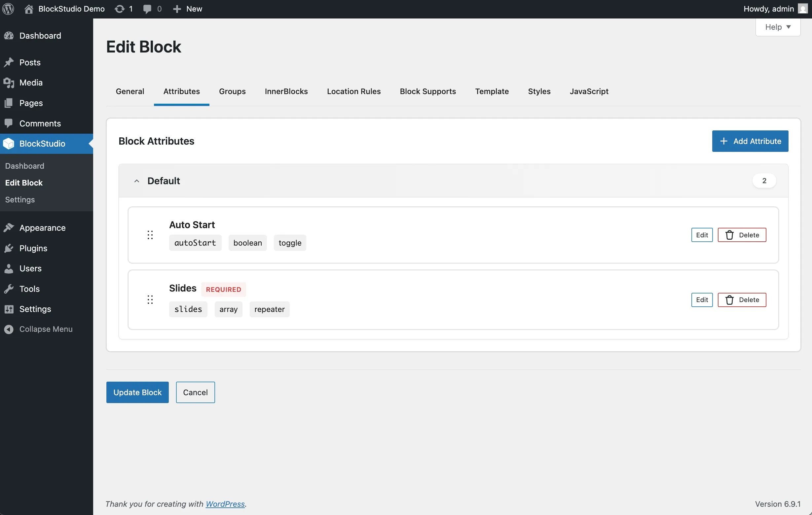Click the boolean type tag
Viewport: 812px width, 515px height.
pyautogui.click(x=247, y=243)
